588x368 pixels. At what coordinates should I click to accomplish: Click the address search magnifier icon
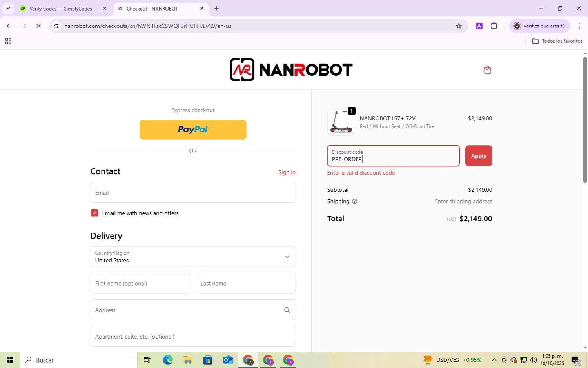click(x=287, y=310)
